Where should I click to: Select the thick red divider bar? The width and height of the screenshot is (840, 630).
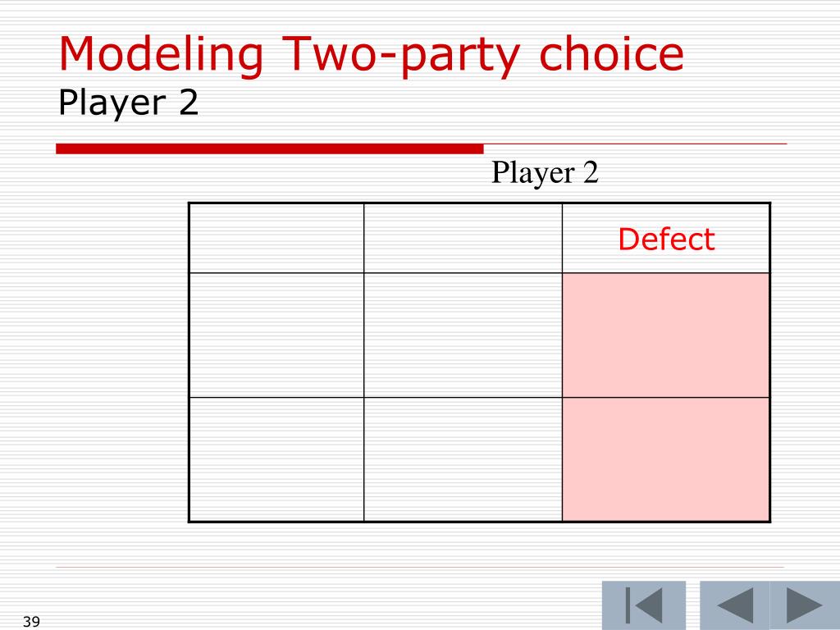tap(269, 148)
